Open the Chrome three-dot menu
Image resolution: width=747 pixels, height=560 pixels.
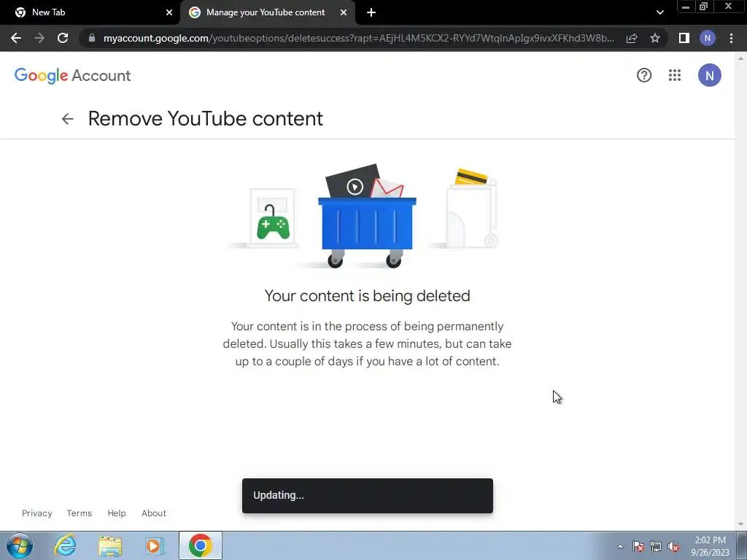pyautogui.click(x=731, y=38)
